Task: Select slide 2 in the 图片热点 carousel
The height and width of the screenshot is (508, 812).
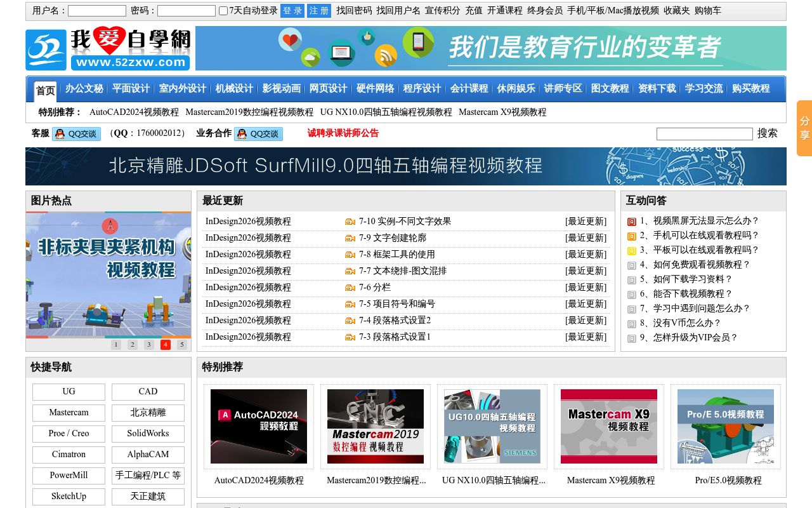Action: point(133,345)
